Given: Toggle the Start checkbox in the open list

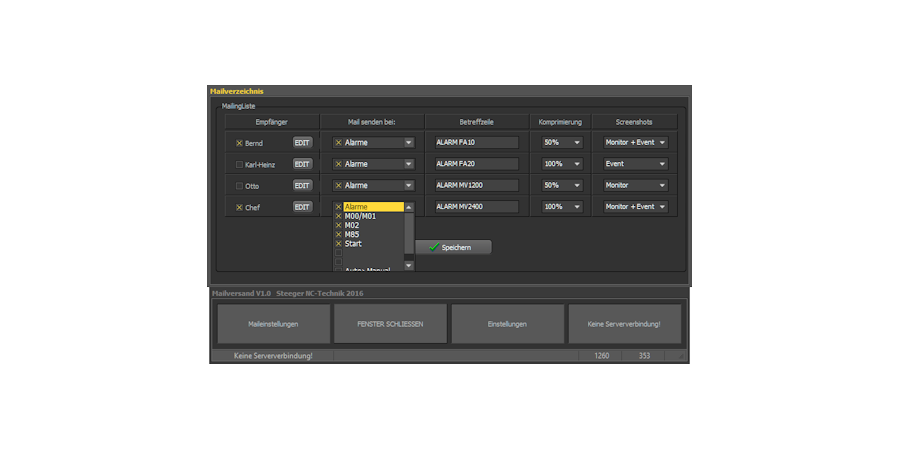Looking at the screenshot, I should [x=338, y=244].
